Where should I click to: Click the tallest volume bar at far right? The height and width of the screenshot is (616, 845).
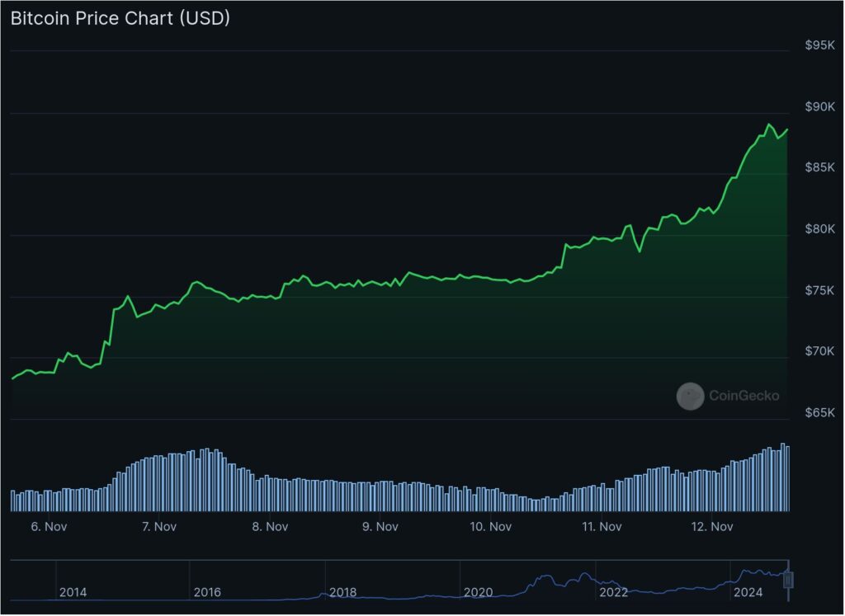pyautogui.click(x=783, y=477)
